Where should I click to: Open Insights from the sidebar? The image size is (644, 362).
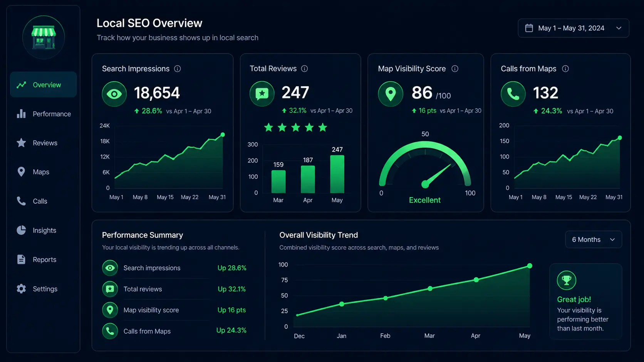tap(43, 230)
